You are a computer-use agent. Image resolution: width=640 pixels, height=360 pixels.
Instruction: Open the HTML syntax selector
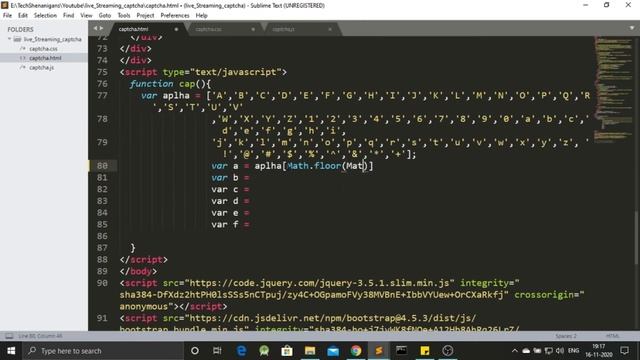(612, 336)
